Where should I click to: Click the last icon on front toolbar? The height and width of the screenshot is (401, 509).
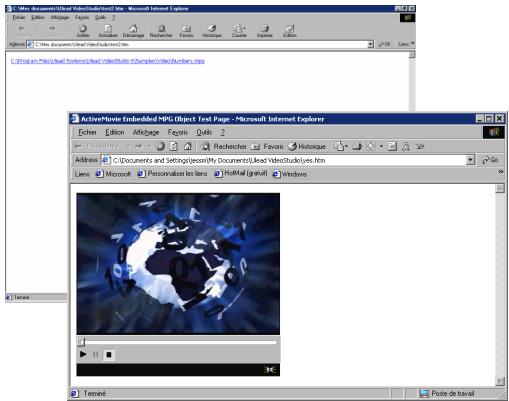pos(420,146)
